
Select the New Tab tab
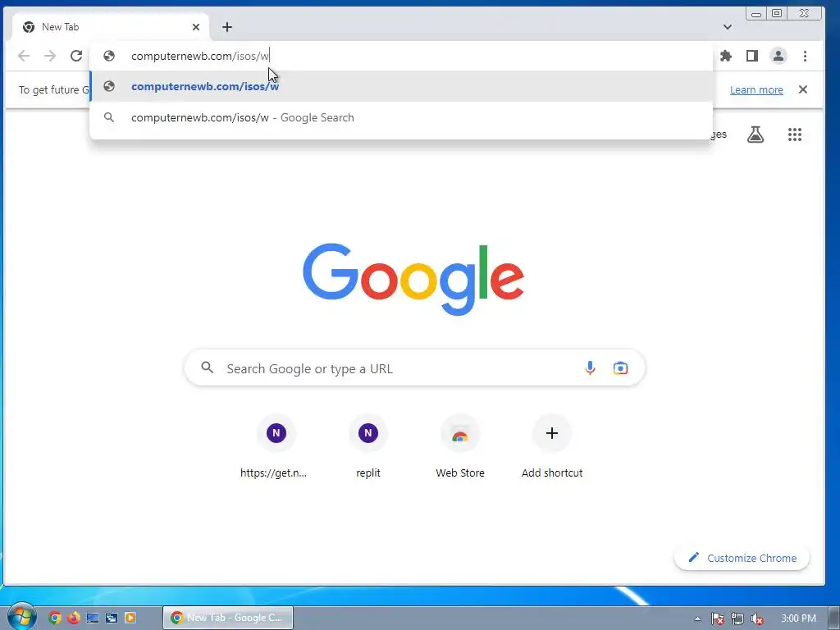point(110,27)
